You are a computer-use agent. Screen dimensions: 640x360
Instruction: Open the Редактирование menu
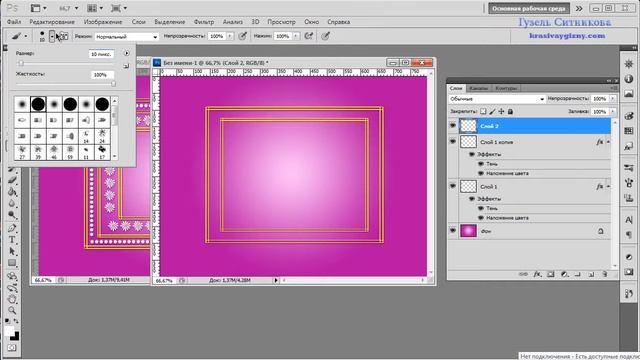click(x=52, y=22)
